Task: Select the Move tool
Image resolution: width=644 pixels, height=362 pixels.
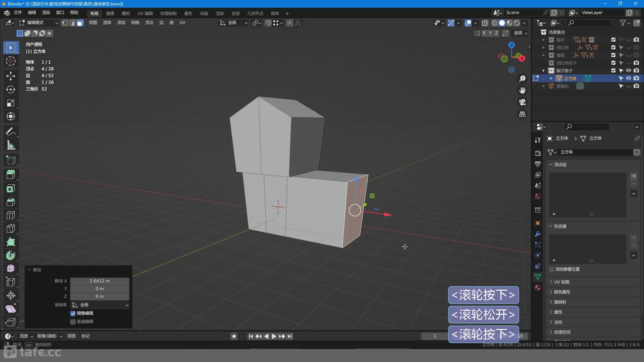Action: coord(11,75)
